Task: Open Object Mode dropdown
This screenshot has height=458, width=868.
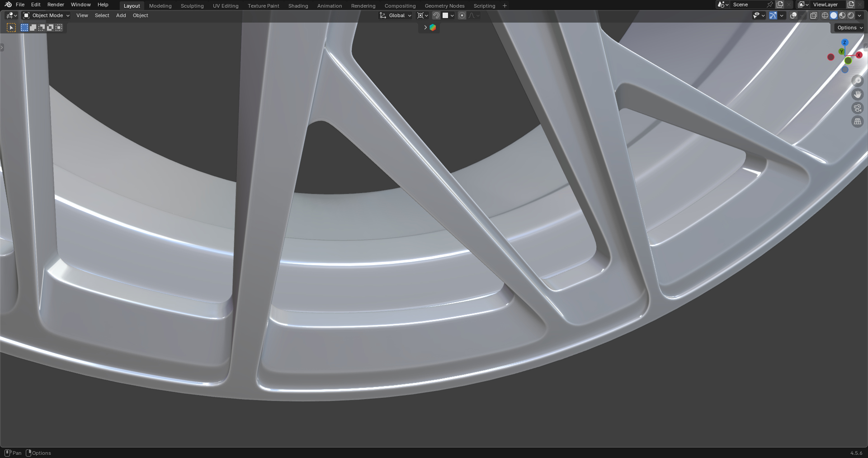Action: 47,15
